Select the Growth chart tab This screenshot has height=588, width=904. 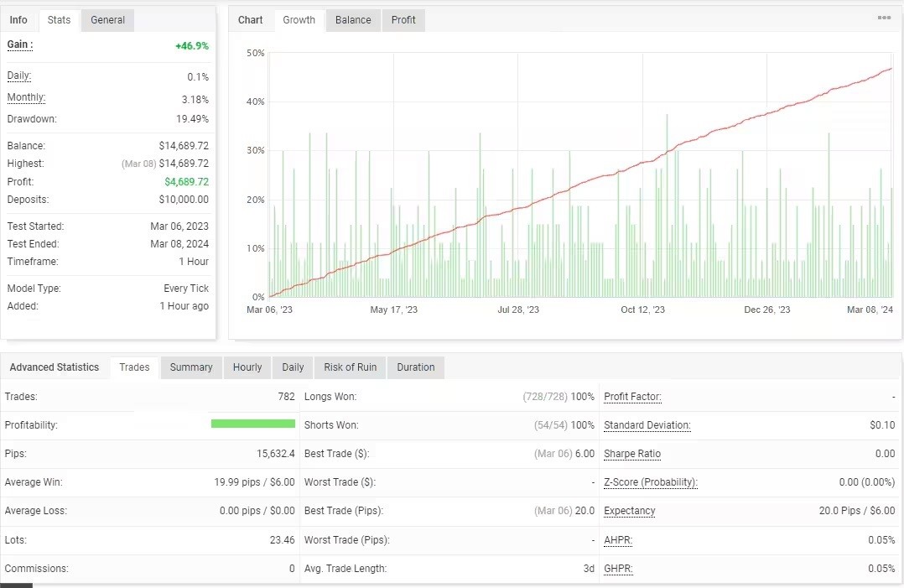299,20
